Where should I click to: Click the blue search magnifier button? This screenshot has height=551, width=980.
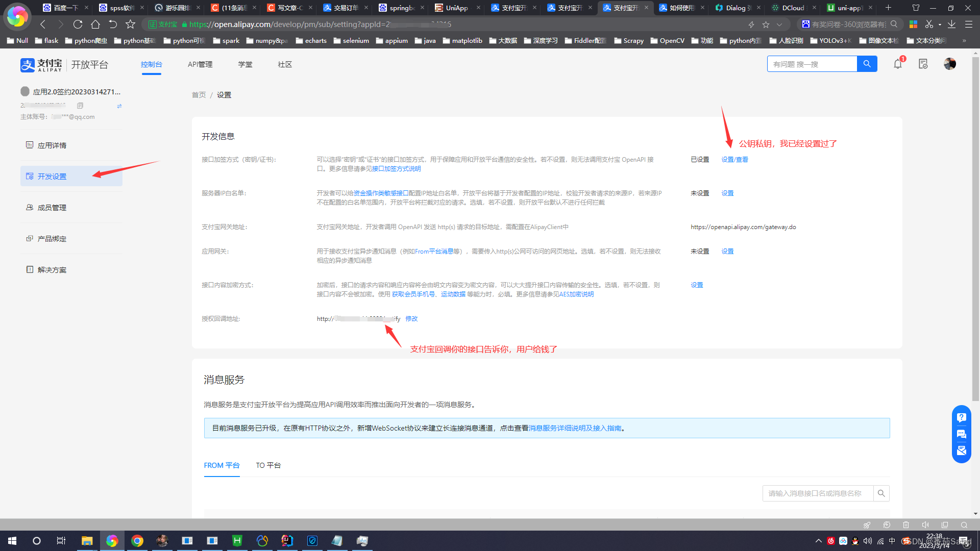pyautogui.click(x=867, y=64)
